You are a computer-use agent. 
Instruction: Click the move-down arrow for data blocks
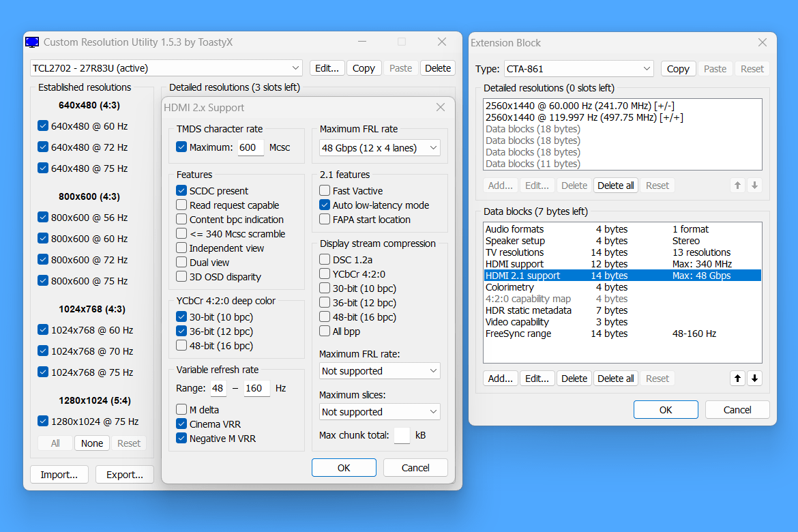pyautogui.click(x=754, y=379)
